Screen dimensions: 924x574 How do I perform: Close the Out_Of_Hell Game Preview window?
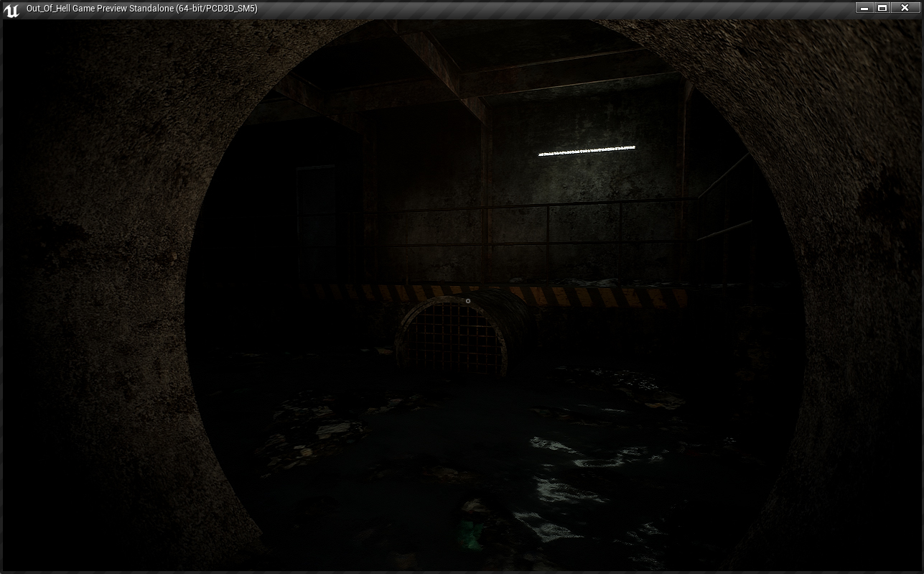click(x=905, y=8)
